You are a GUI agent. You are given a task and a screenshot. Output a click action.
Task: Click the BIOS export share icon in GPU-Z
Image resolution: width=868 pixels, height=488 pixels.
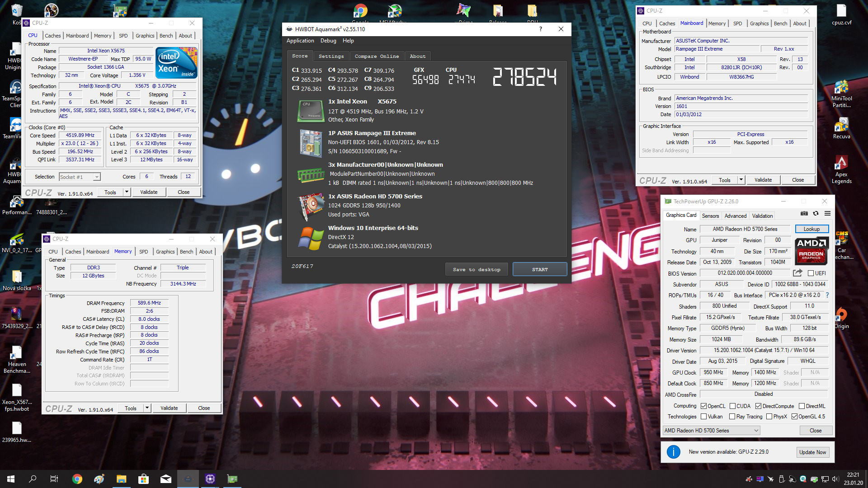point(797,273)
